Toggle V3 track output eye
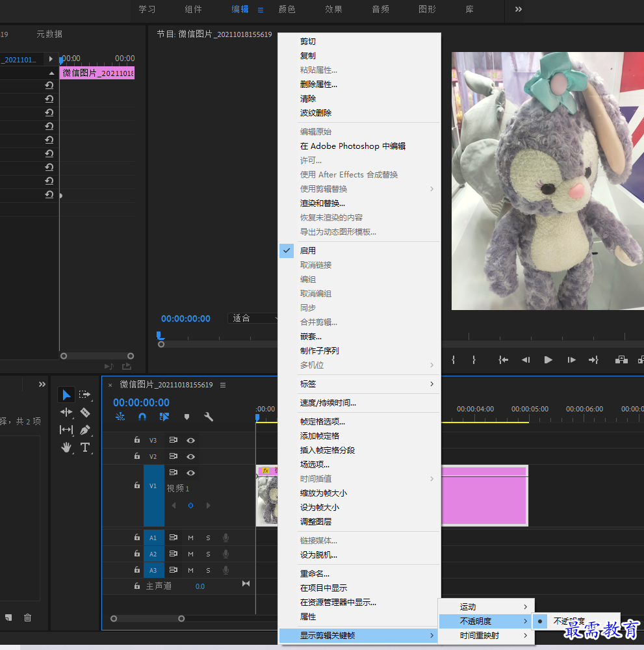 190,440
